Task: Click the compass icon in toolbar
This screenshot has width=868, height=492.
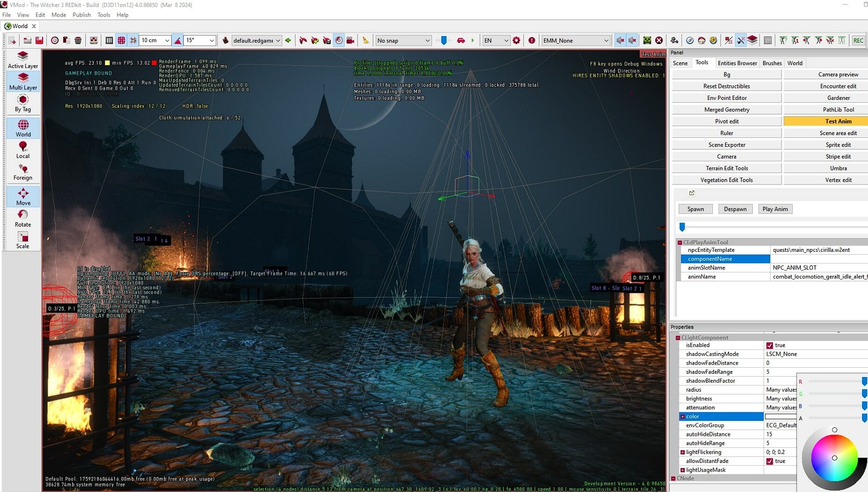Action: click(690, 41)
